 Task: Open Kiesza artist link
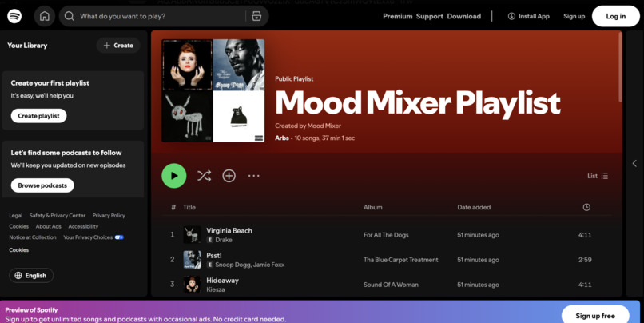pos(215,289)
